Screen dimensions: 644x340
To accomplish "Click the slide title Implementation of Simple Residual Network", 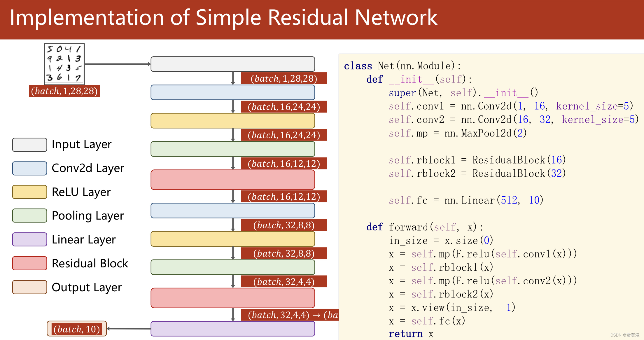I will (x=223, y=17).
